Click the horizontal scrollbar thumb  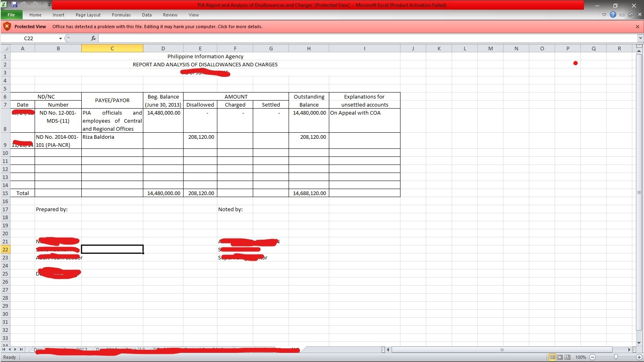[x=502, y=350]
